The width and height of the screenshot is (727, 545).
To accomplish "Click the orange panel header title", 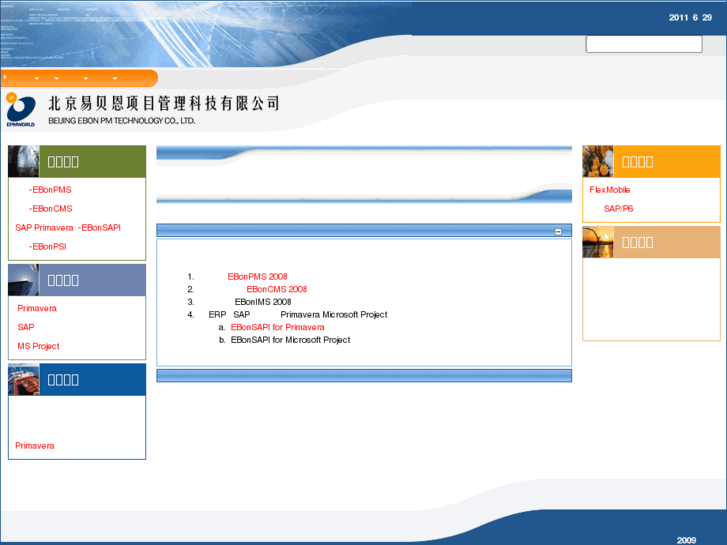I will click(x=638, y=162).
